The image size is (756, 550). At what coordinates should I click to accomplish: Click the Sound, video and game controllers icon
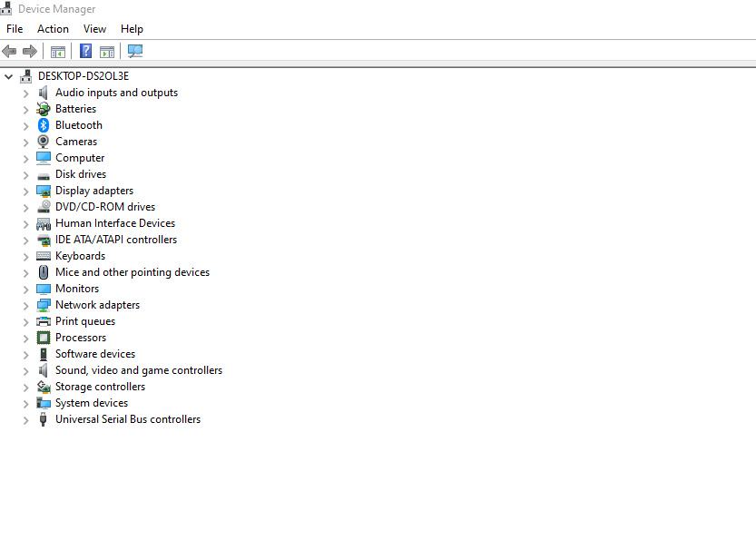44,370
